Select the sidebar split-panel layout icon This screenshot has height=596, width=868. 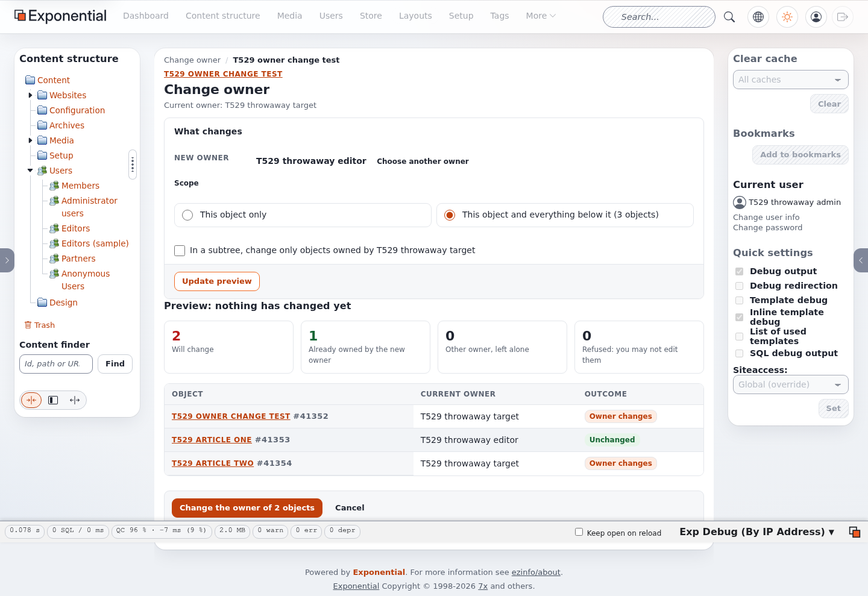[x=53, y=400]
